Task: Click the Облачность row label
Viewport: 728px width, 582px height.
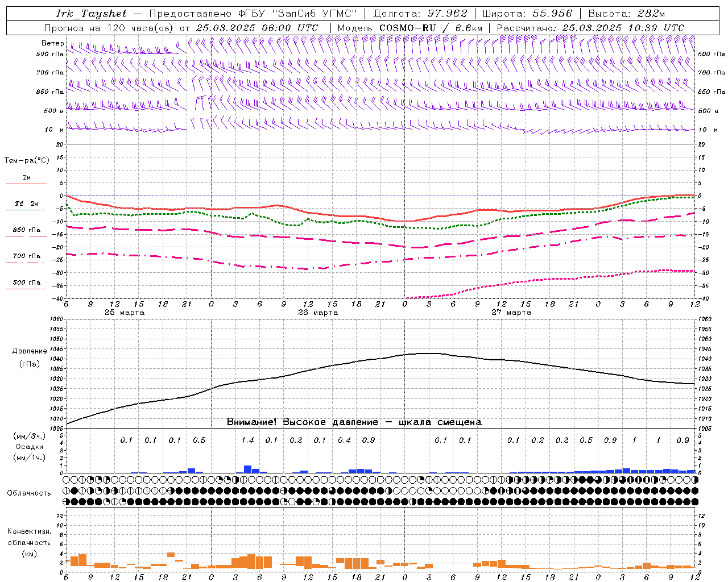Action: pos(29,493)
